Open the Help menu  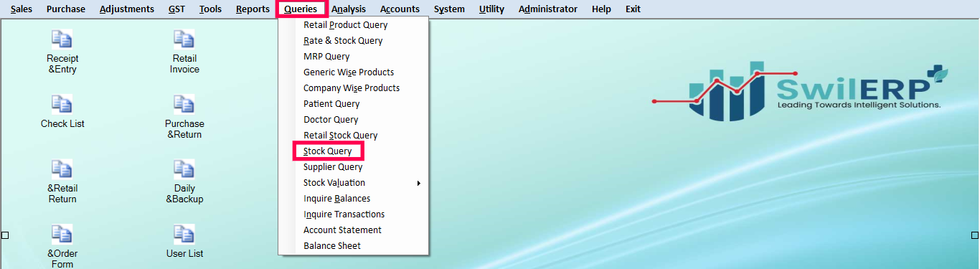point(602,9)
